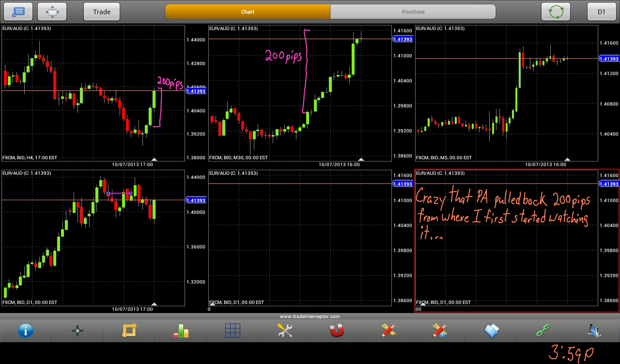Click the white triangle marker under the candlestick D1 chart
The image size is (620, 364).
pos(154,304)
